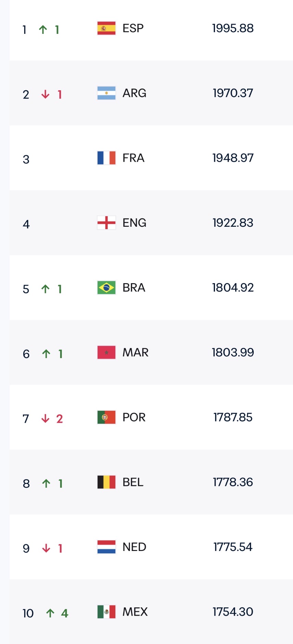This screenshot has width=293, height=644.
Task: Click the red down arrow in POR row
Action: coord(46,419)
